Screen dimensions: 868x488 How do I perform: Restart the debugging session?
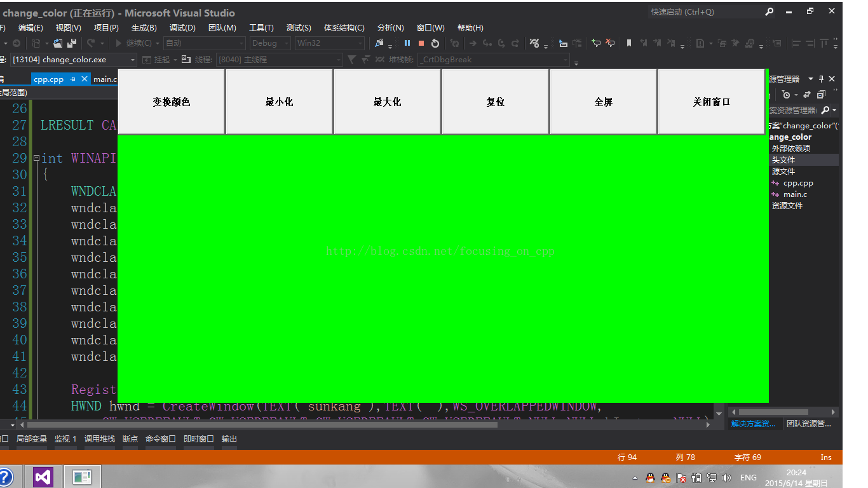pos(435,43)
